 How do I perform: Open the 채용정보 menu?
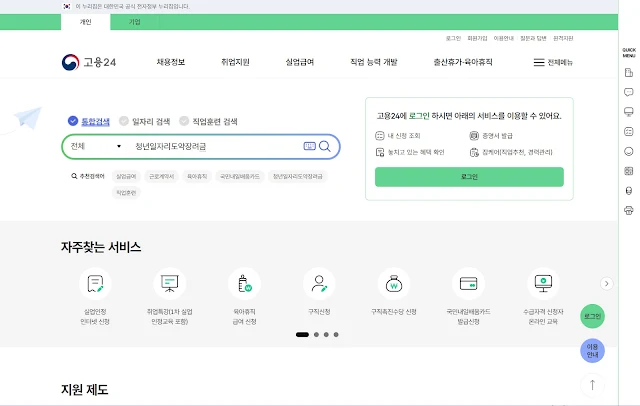pyautogui.click(x=171, y=62)
